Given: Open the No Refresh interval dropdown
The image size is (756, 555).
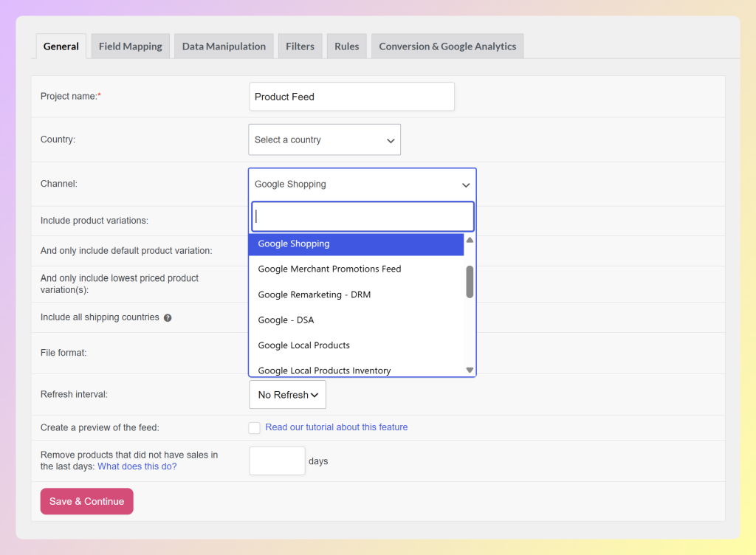Looking at the screenshot, I should coord(287,395).
